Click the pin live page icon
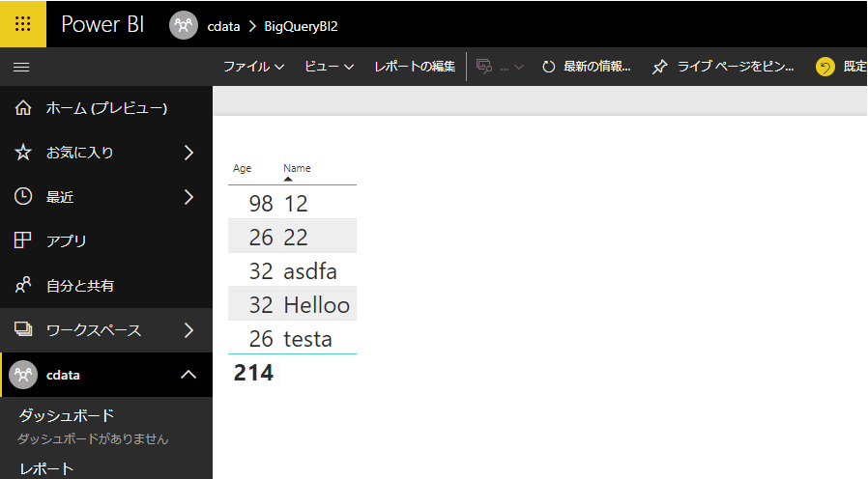 pyautogui.click(x=659, y=67)
